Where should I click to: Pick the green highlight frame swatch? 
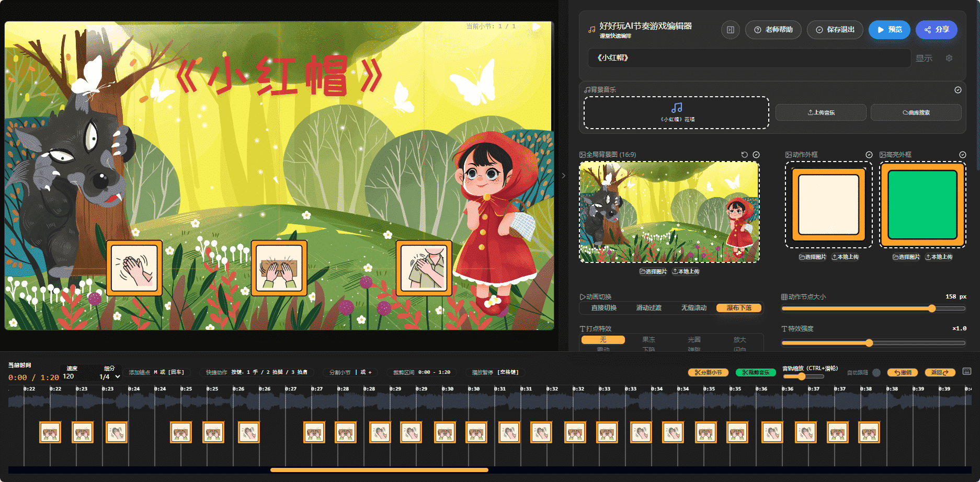(x=922, y=204)
